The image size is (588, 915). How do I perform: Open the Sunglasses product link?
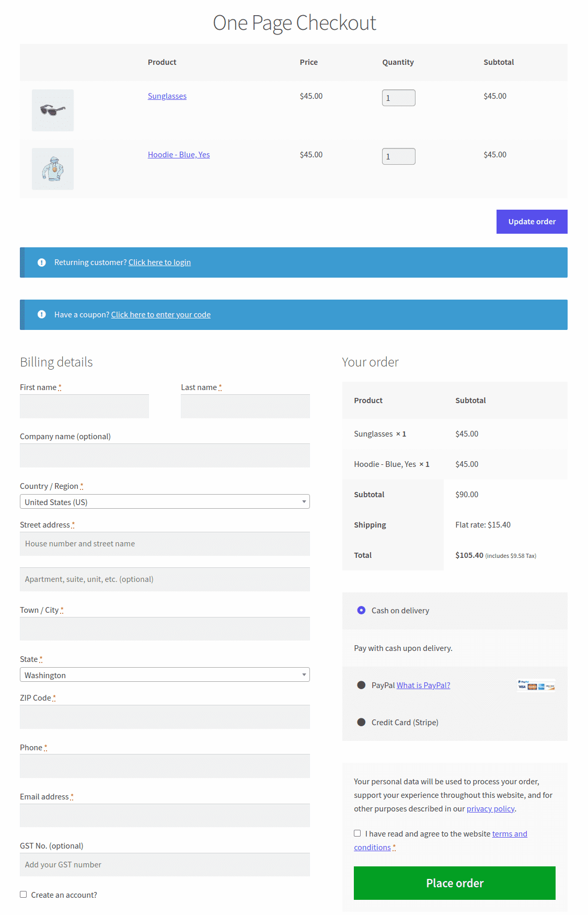(167, 96)
